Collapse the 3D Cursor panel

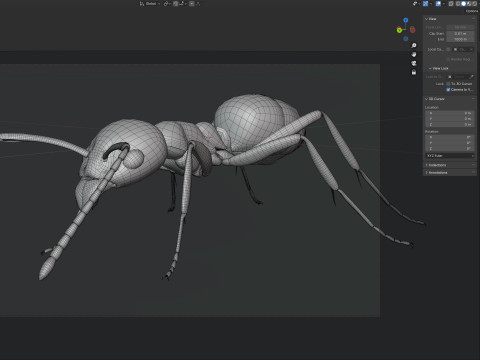(x=435, y=99)
